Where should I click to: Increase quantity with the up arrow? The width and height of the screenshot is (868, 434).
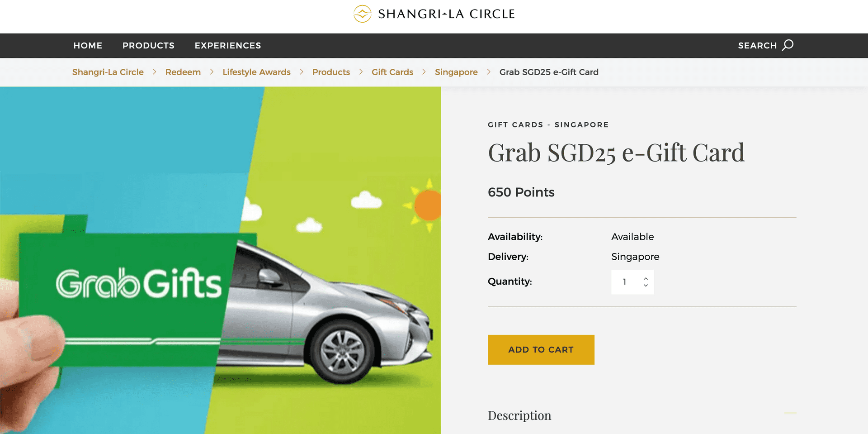(x=646, y=278)
